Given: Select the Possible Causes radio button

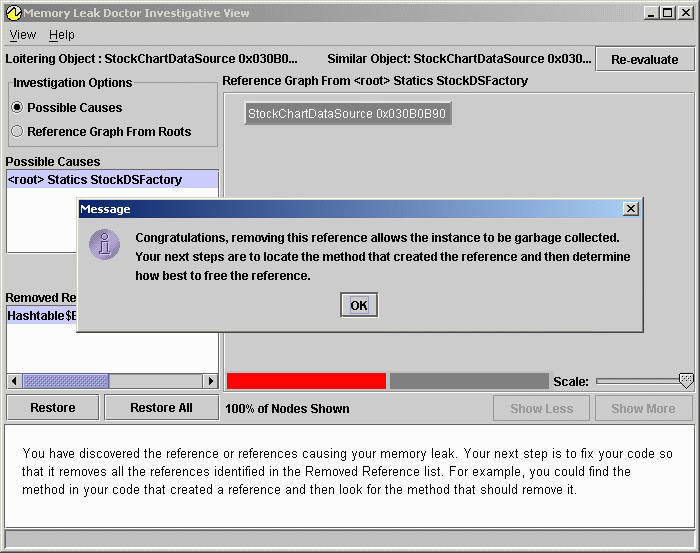Looking at the screenshot, I should (x=17, y=107).
